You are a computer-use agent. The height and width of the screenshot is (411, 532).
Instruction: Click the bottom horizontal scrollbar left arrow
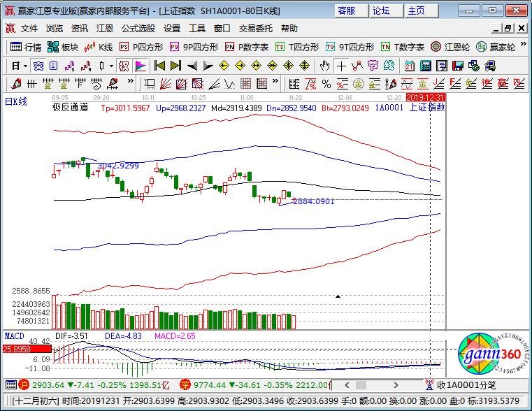point(347,385)
